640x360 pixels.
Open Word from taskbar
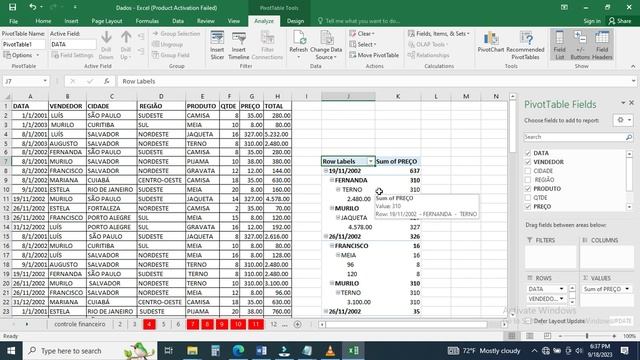[262, 351]
